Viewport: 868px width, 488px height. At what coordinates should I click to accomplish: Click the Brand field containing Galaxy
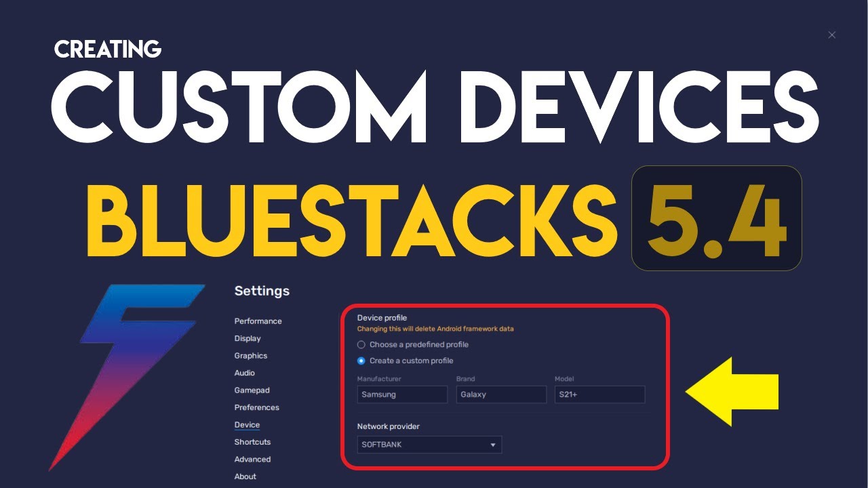pos(501,394)
